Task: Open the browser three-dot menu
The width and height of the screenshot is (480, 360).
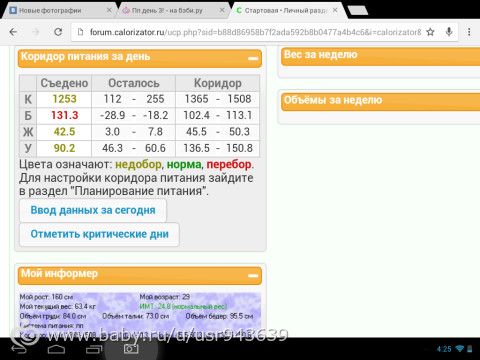Action: coord(469,32)
